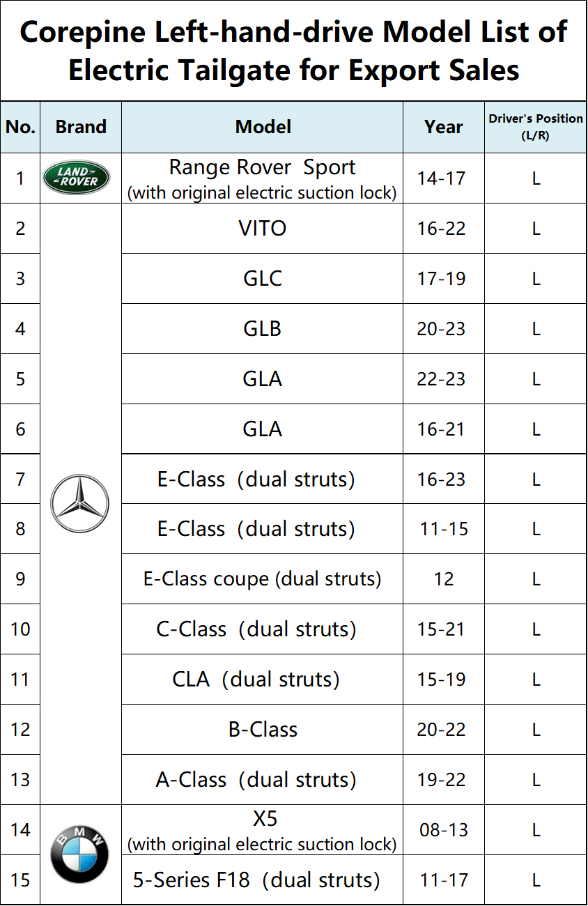Select the CLA (dual struts) cell
Screen dimensions: 588x906
263,679
